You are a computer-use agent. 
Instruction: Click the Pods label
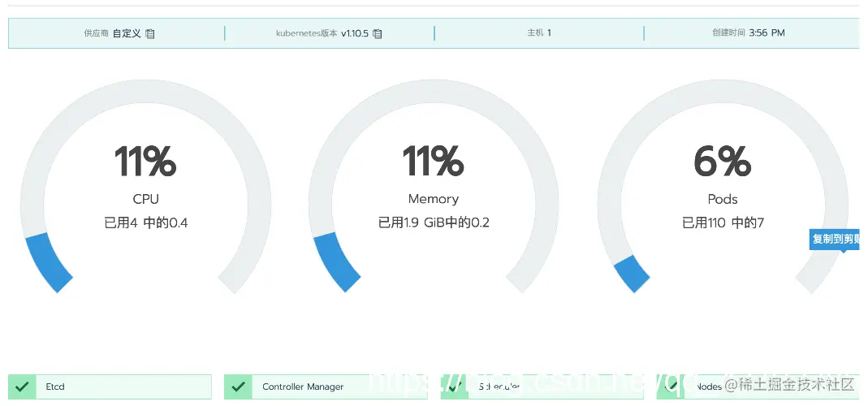click(x=723, y=199)
